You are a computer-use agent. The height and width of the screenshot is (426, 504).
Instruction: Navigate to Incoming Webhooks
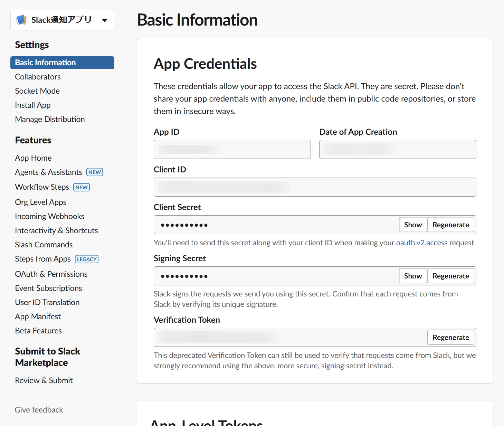coord(50,216)
